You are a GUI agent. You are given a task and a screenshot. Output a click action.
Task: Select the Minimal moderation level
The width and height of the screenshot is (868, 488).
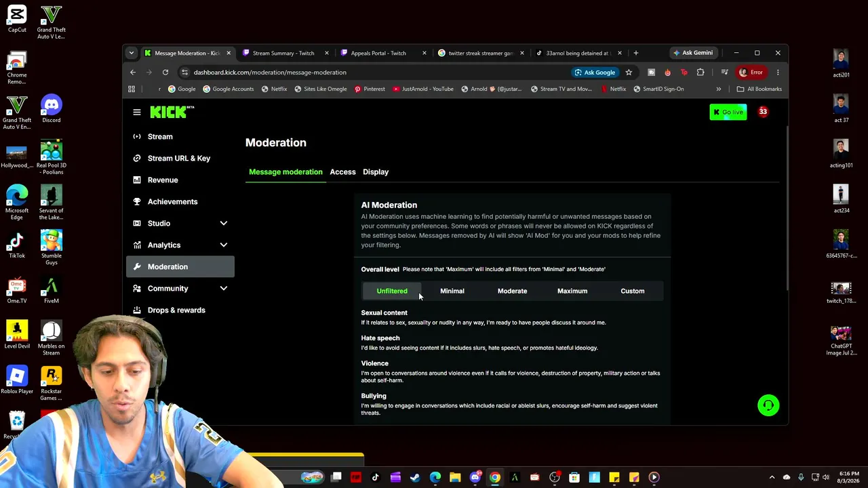[452, 291]
